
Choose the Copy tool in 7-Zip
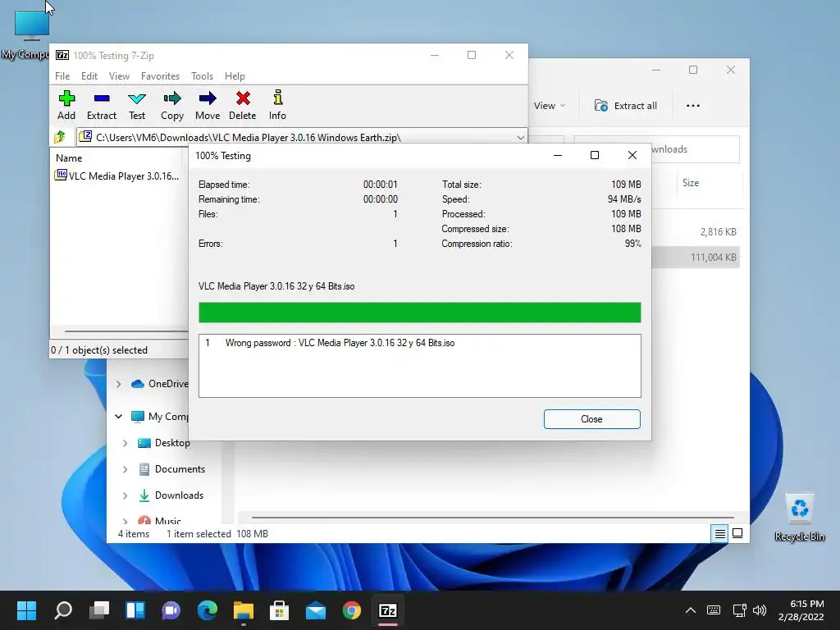point(172,105)
